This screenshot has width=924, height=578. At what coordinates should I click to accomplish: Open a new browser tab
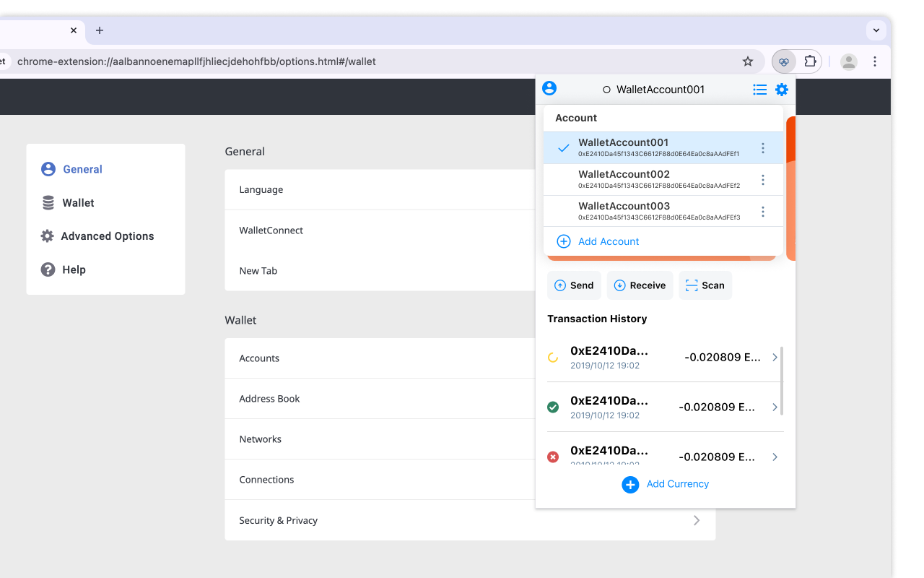(x=100, y=30)
